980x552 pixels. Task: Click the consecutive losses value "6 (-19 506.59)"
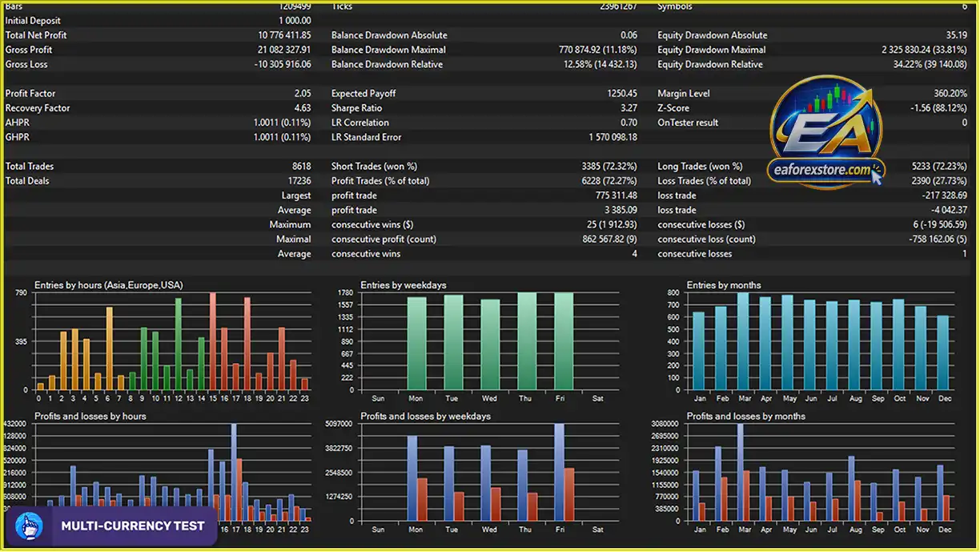click(x=940, y=224)
